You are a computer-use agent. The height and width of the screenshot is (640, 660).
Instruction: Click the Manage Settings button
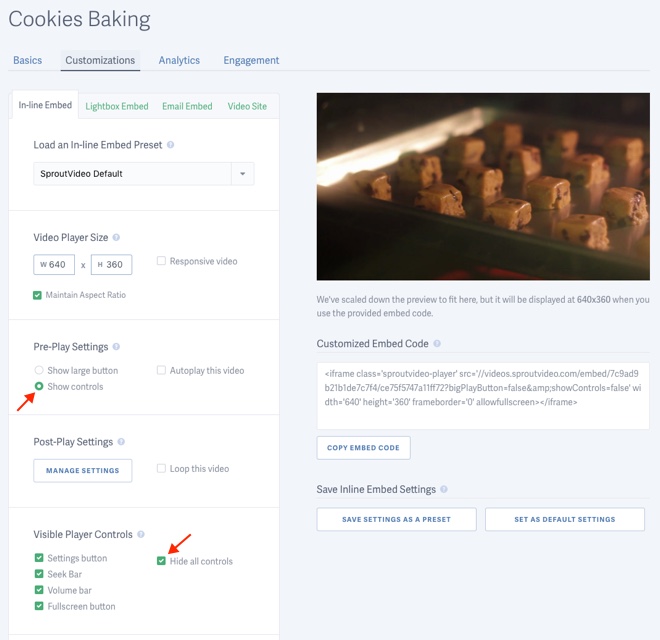tap(82, 470)
